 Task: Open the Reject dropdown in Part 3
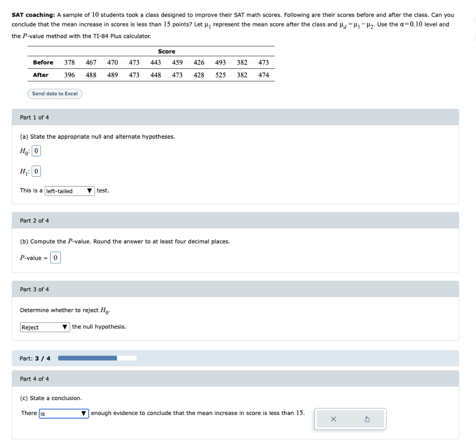44,327
